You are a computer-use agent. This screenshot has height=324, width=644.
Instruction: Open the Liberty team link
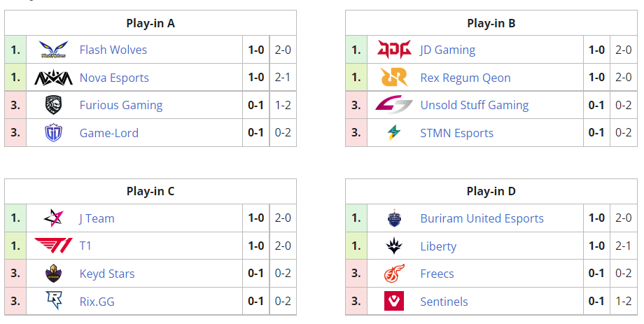point(438,246)
